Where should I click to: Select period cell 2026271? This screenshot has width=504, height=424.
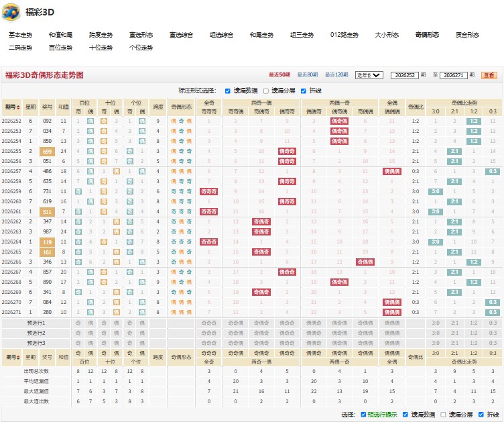[11, 313]
